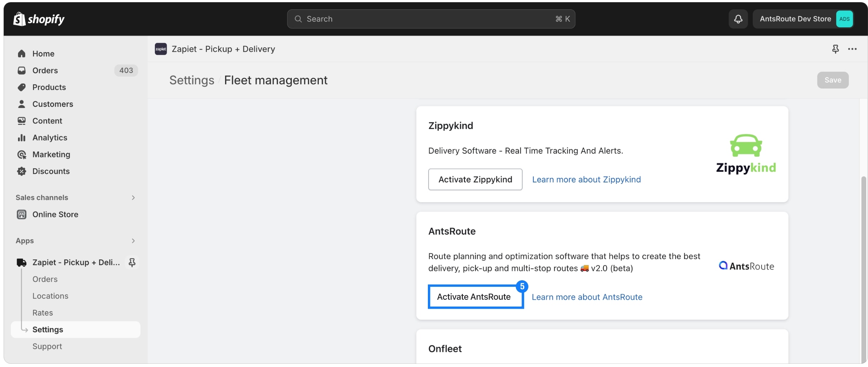Open the AntsRoute Dev Store account menu
868x367 pixels.
(803, 19)
